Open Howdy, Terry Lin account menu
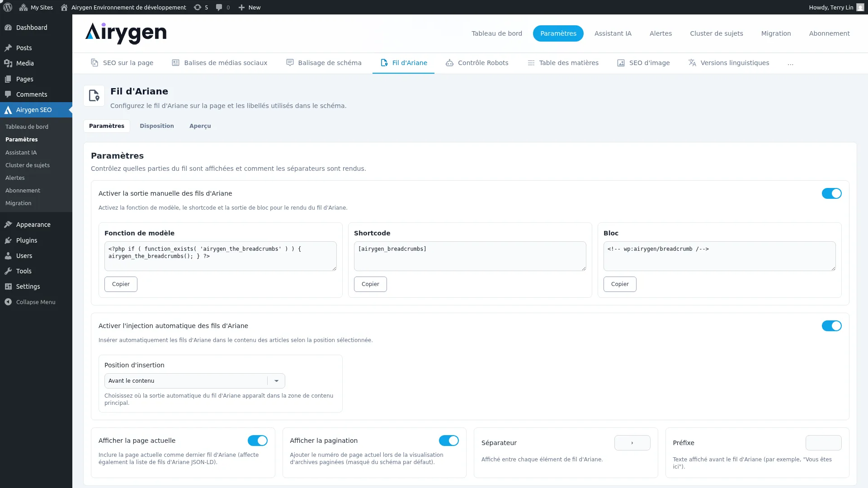Screen dimensions: 868x488 [x=836, y=7]
